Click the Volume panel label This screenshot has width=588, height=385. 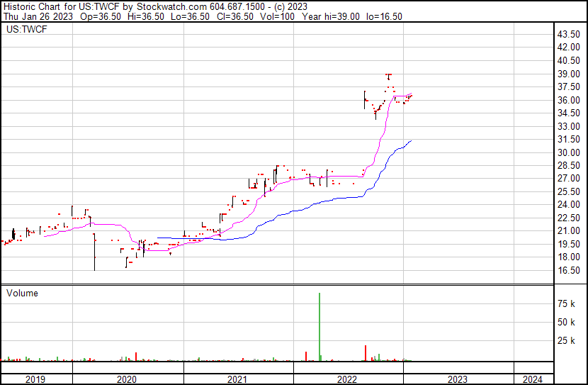tap(22, 293)
